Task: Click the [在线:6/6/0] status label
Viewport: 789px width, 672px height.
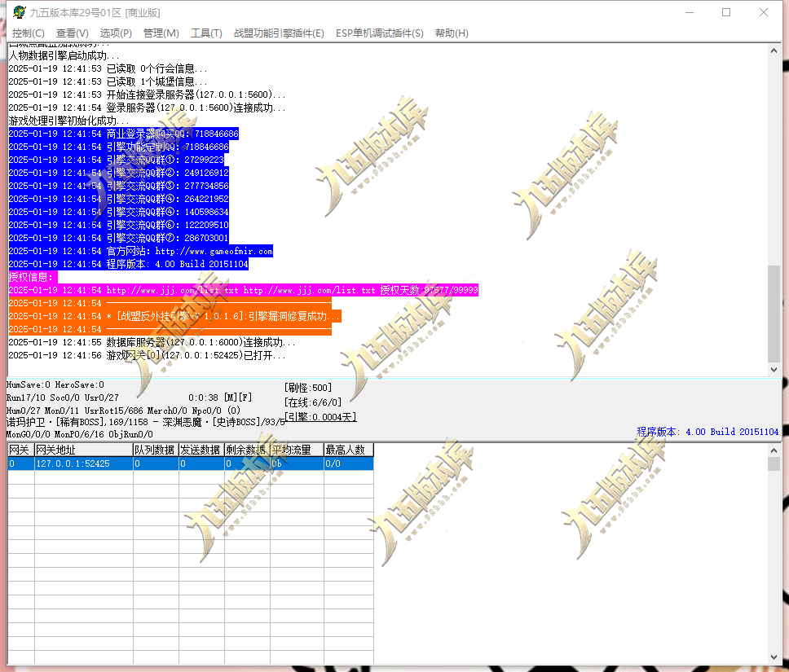Action: [x=313, y=402]
